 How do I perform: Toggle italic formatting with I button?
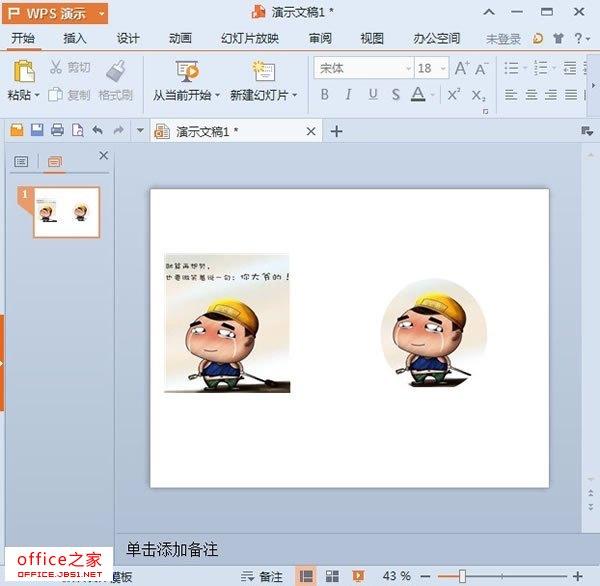pyautogui.click(x=348, y=95)
